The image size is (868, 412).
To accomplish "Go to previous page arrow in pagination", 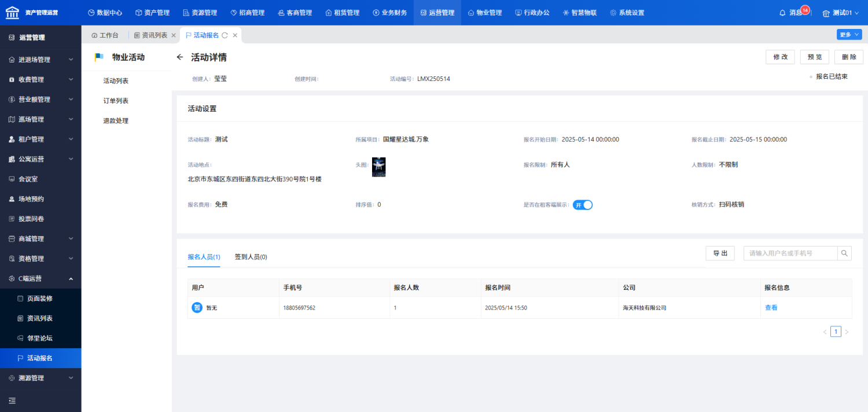I will click(825, 332).
